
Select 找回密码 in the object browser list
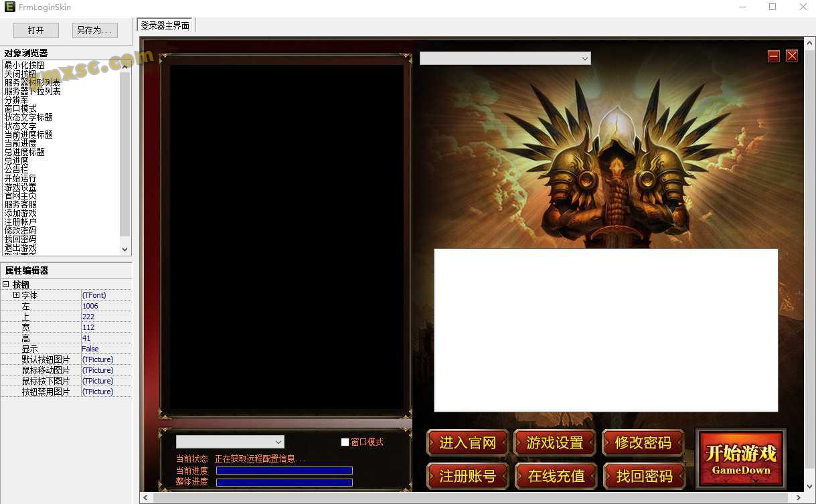click(x=20, y=239)
